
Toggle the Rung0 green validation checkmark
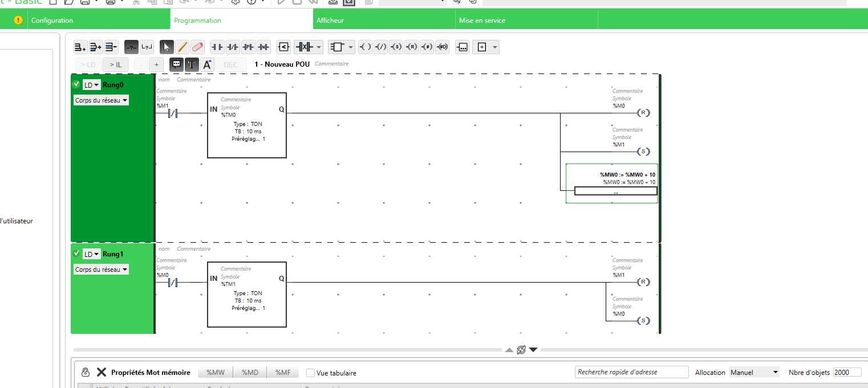point(76,84)
